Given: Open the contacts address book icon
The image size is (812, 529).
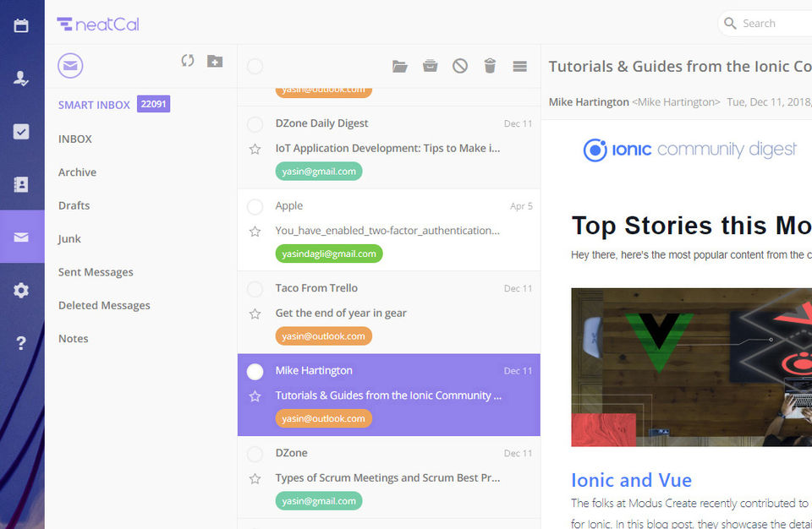Looking at the screenshot, I should [x=21, y=184].
